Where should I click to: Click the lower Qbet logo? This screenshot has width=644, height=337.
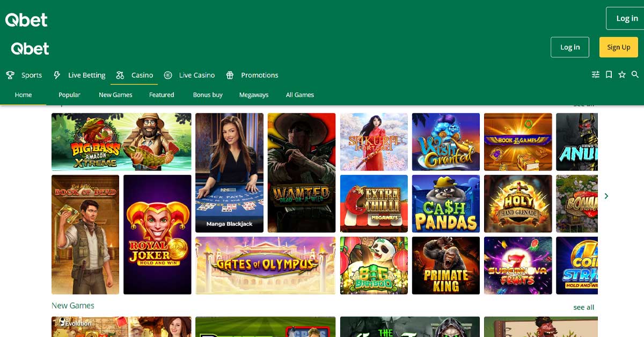[x=30, y=48]
